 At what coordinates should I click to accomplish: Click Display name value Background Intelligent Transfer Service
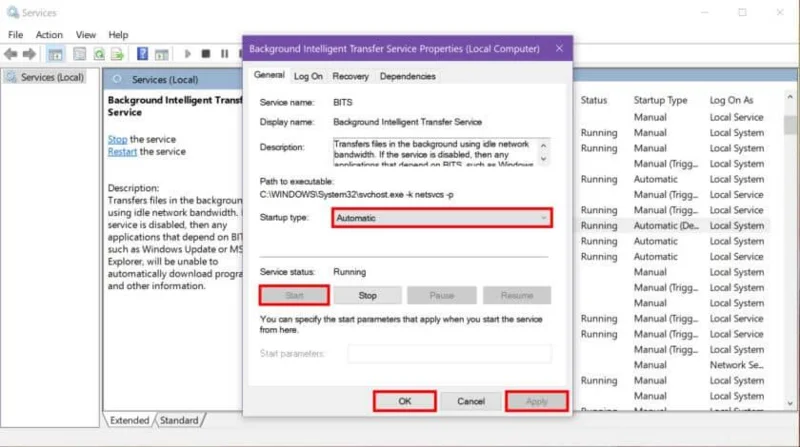coord(407,122)
